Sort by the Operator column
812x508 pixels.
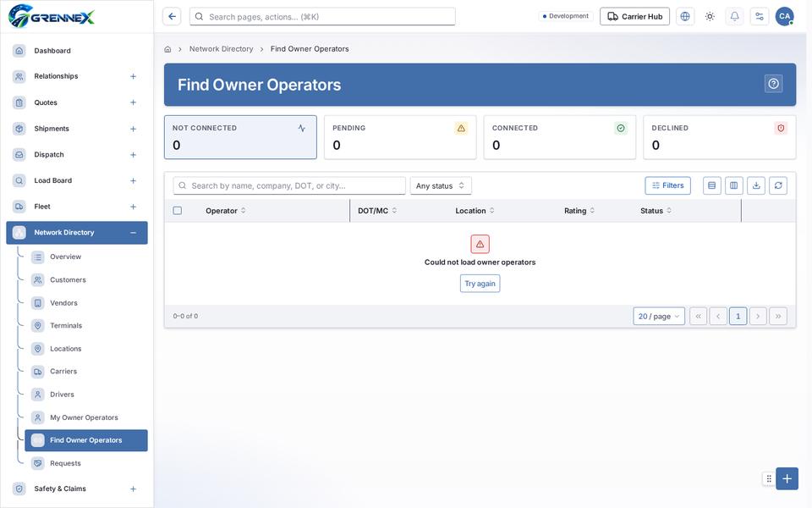coord(226,211)
